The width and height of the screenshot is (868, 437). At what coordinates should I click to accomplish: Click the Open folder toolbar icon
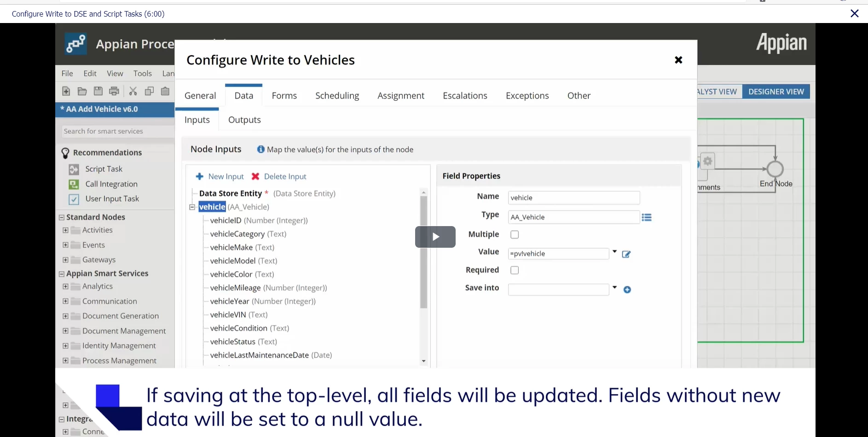(x=82, y=91)
